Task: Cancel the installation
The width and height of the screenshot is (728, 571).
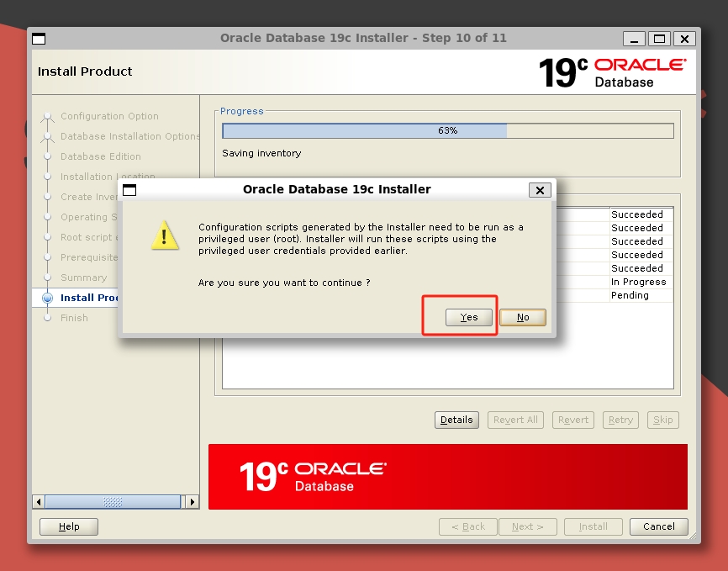Action: point(658,526)
